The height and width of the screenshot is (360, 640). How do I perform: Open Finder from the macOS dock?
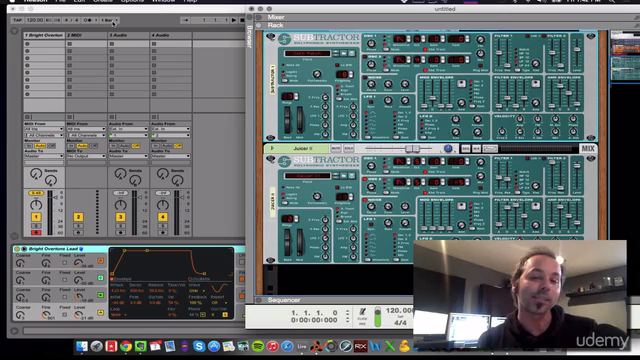tap(82, 346)
